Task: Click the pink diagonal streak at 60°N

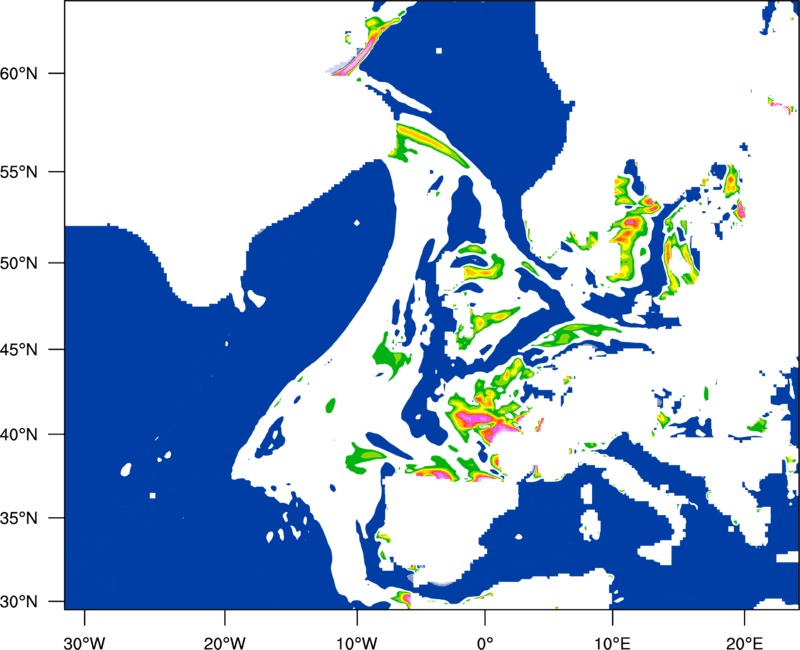Action: pos(355,57)
